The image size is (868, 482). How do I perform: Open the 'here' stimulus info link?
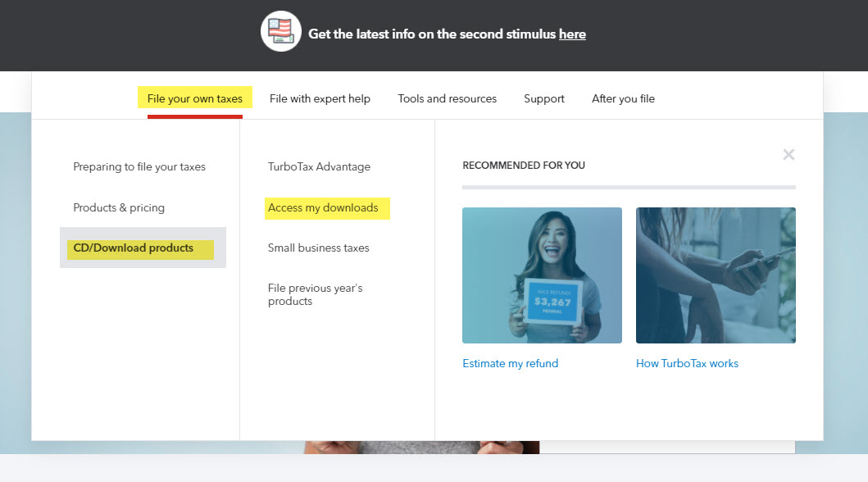coord(572,34)
